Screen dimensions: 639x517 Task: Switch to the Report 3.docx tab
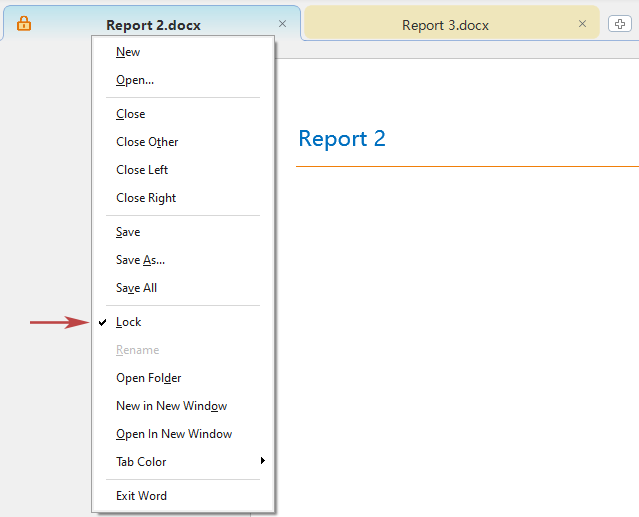(445, 25)
